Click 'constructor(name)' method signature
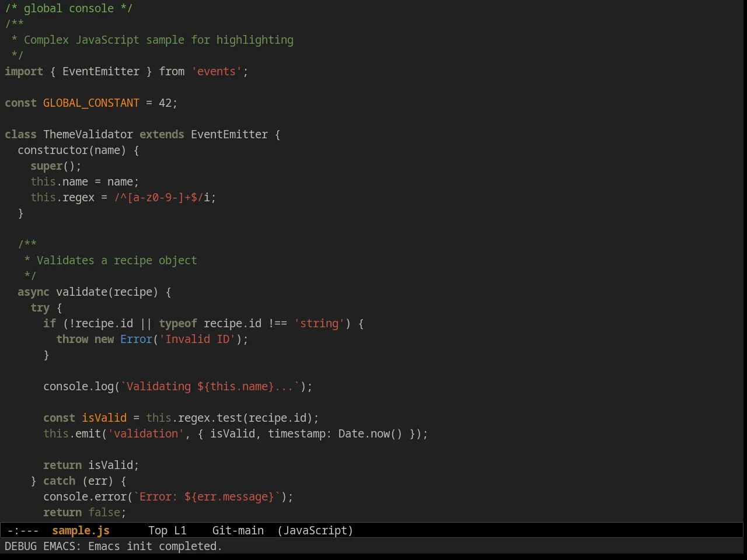 [x=72, y=150]
